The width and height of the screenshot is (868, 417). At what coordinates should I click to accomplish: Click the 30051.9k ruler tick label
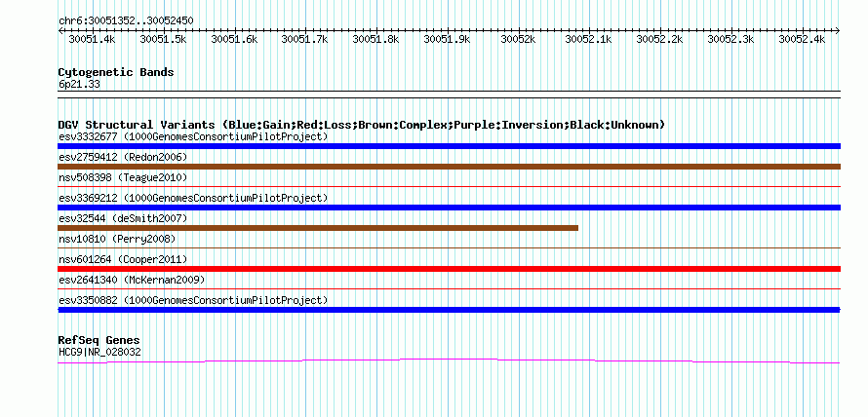pos(448,39)
